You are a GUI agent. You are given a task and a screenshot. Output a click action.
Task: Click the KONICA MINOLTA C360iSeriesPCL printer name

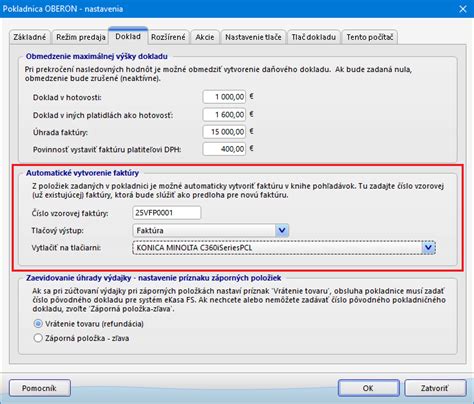[x=194, y=248]
